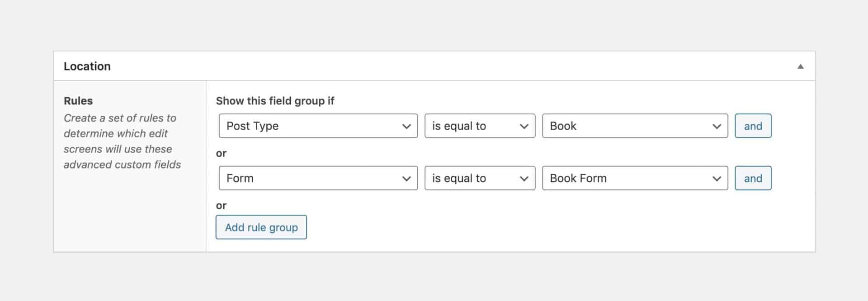Click the Form dropdown chevron
Viewport: 868px width, 301px height.
[x=406, y=178]
